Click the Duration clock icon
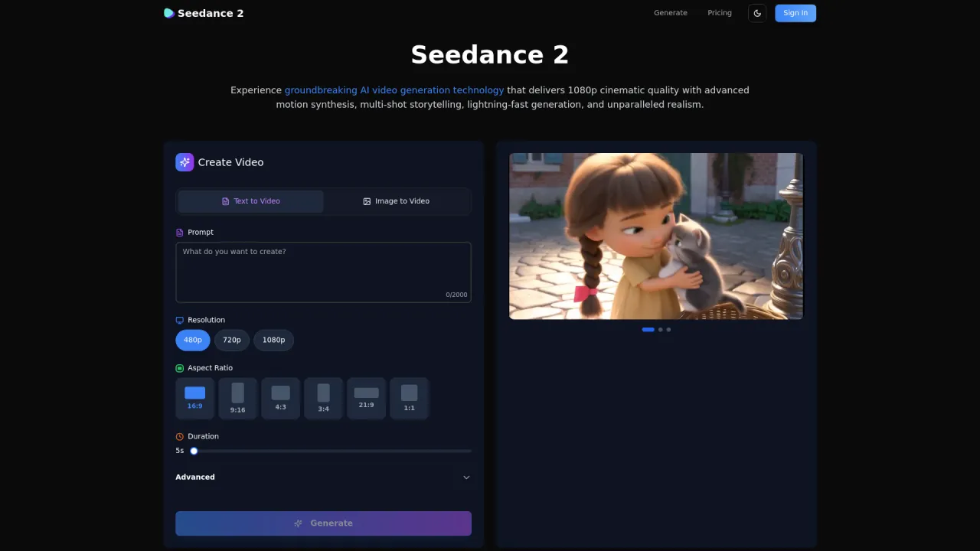Viewport: 980px width, 551px height. tap(180, 436)
